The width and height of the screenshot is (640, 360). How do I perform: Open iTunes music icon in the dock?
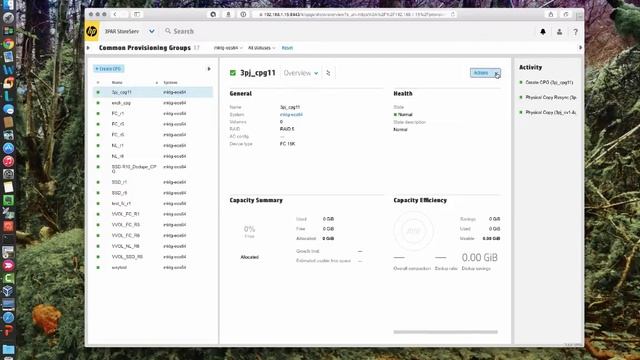click(8, 161)
